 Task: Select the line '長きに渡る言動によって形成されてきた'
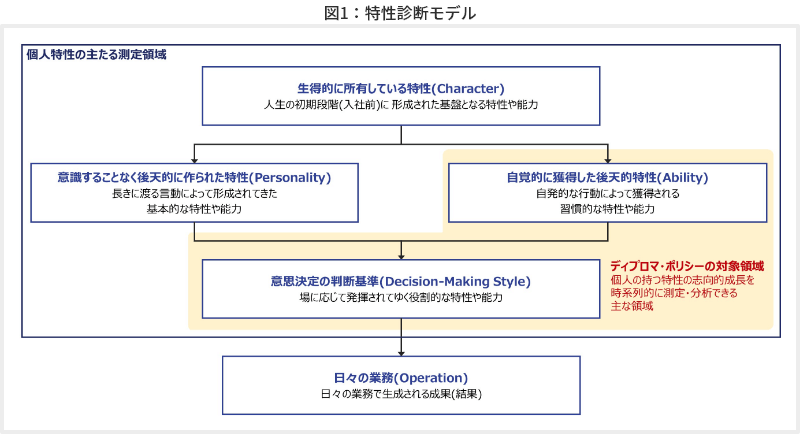click(x=194, y=193)
